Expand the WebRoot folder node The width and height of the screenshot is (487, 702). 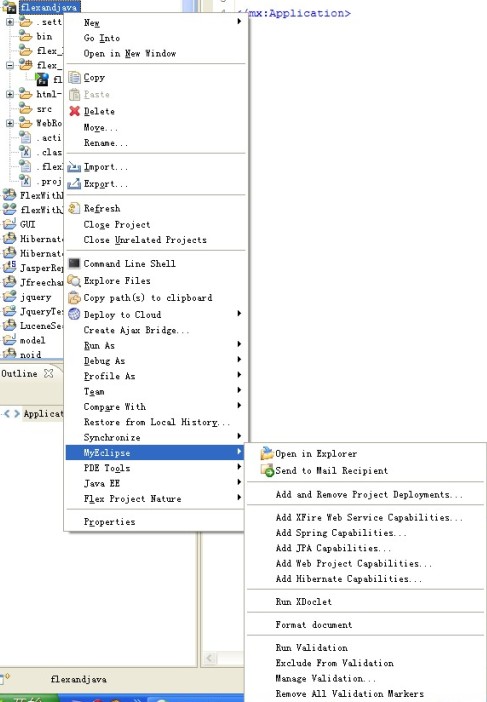pos(10,123)
